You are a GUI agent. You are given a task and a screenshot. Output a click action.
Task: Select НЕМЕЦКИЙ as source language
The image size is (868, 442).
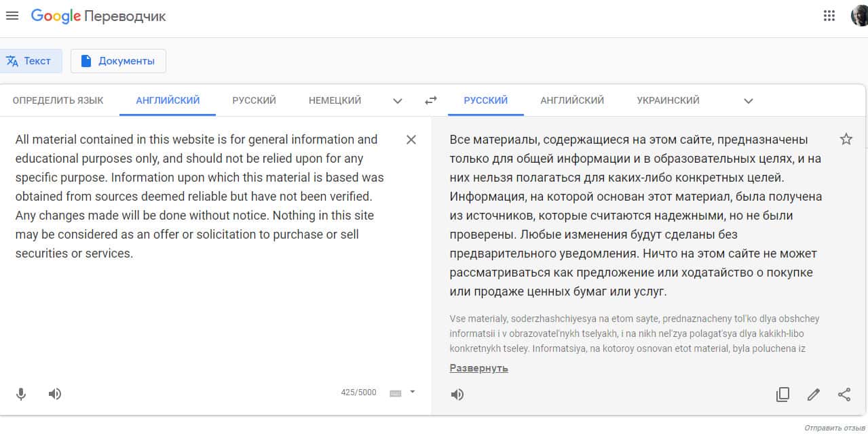[335, 100]
